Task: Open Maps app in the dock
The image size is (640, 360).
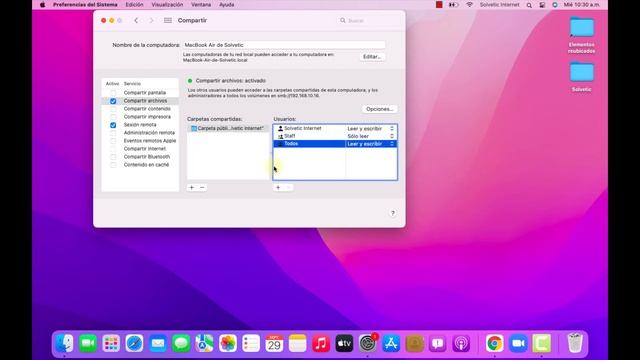Action: (x=204, y=343)
